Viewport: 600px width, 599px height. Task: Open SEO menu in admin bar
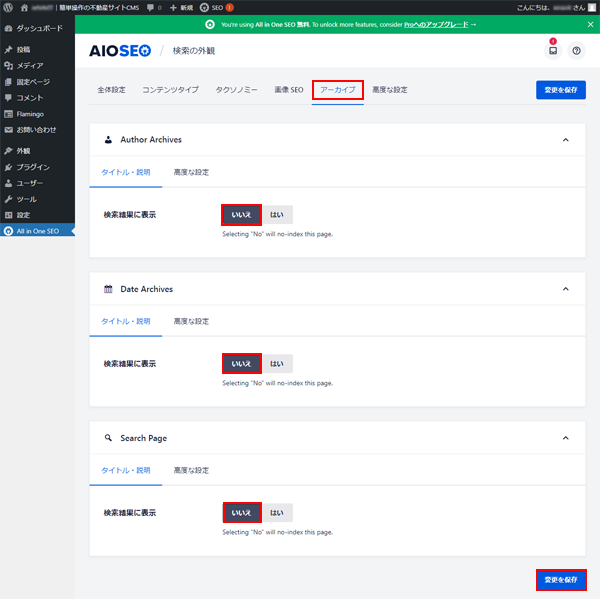click(x=217, y=7)
